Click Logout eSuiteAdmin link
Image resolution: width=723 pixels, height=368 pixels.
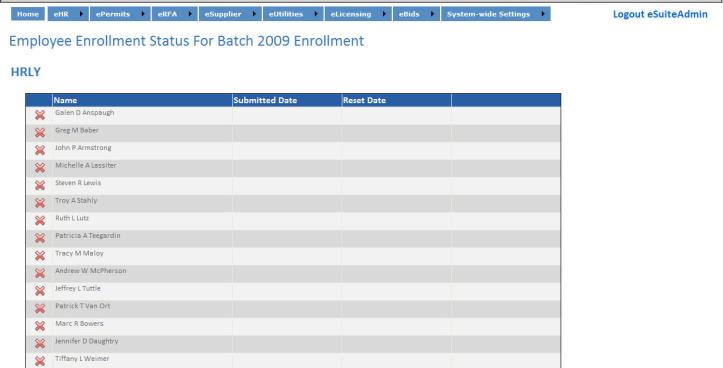click(x=660, y=14)
